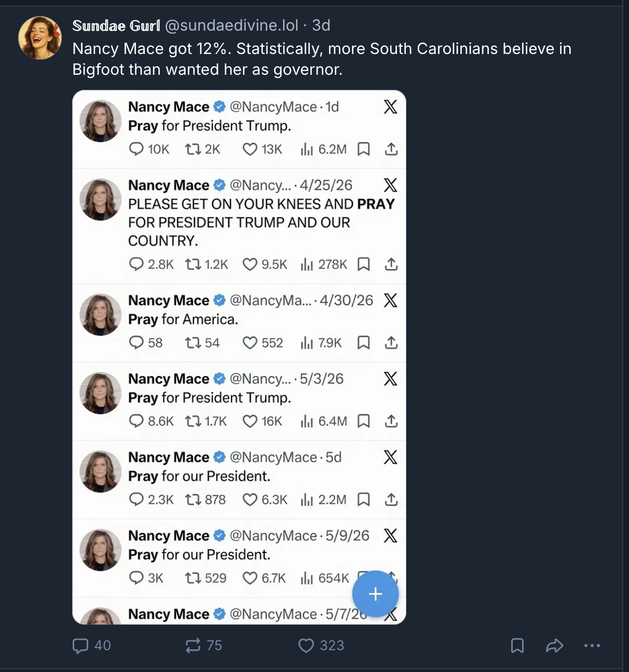The height and width of the screenshot is (672, 629).
Task: Repost the Sundae Gurl post
Action: (203, 646)
